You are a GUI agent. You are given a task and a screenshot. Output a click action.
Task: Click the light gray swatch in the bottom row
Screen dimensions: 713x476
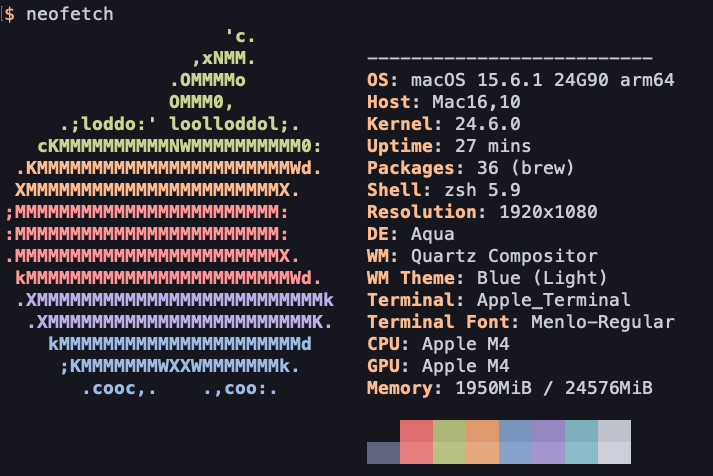click(x=614, y=453)
